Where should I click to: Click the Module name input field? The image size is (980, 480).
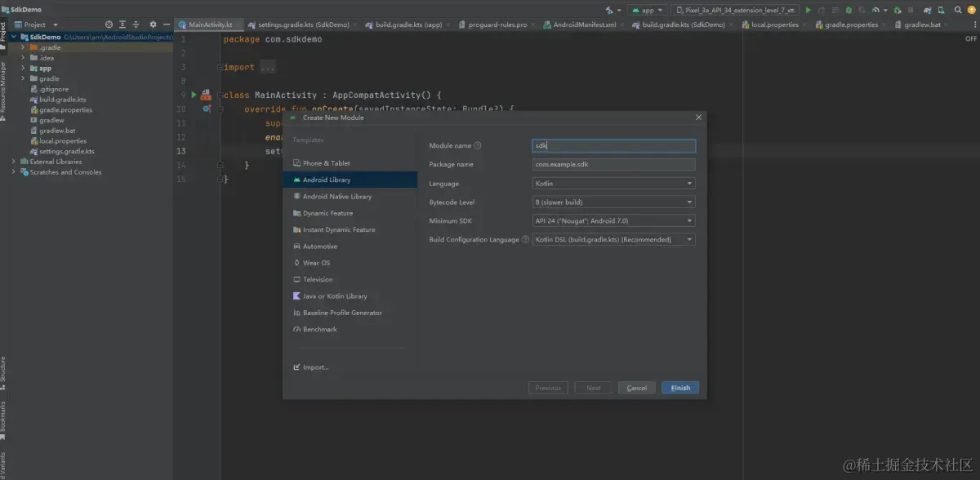[613, 146]
